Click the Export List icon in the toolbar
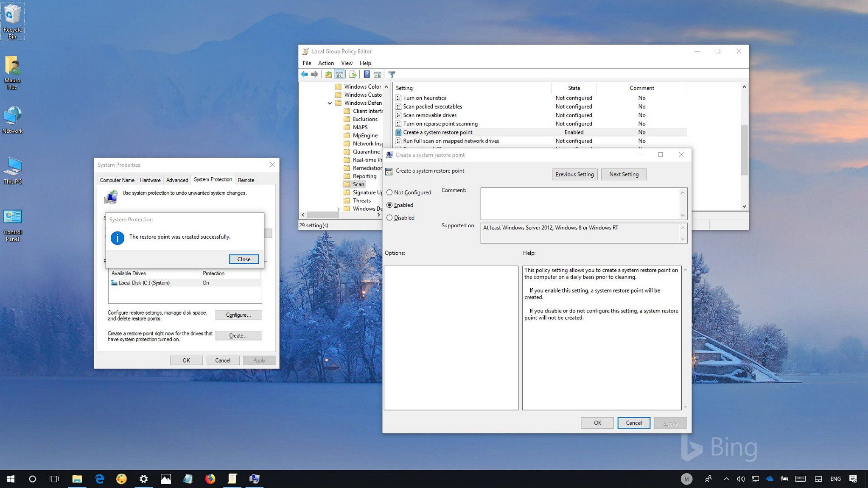 click(x=353, y=74)
